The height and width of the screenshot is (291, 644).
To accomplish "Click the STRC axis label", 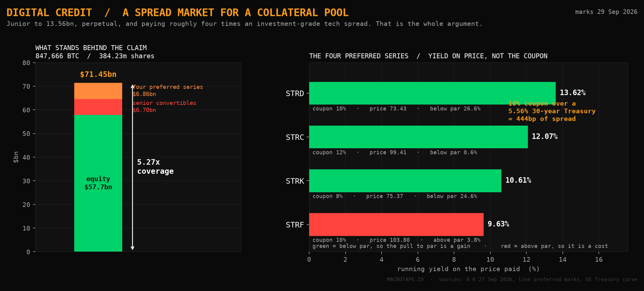I will pos(295,137).
